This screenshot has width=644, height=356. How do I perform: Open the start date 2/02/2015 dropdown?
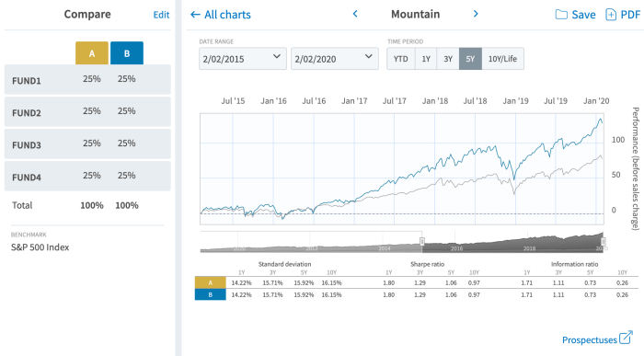coord(243,59)
